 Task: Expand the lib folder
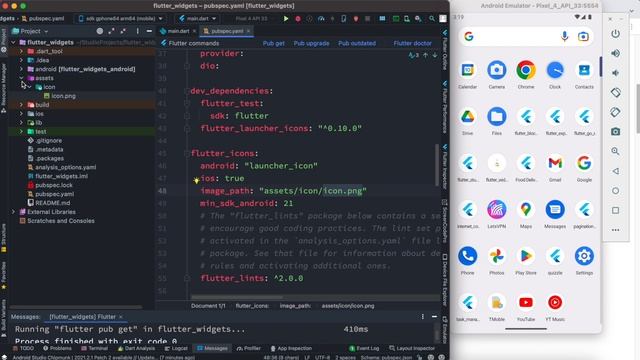click(x=21, y=122)
